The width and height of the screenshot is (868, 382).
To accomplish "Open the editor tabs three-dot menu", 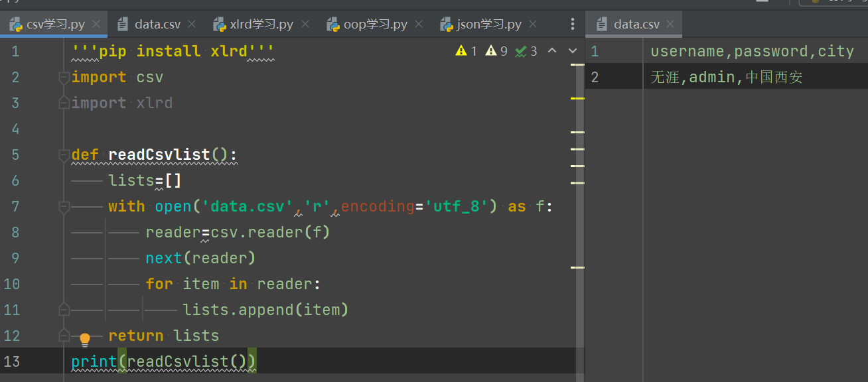I will click(x=573, y=25).
